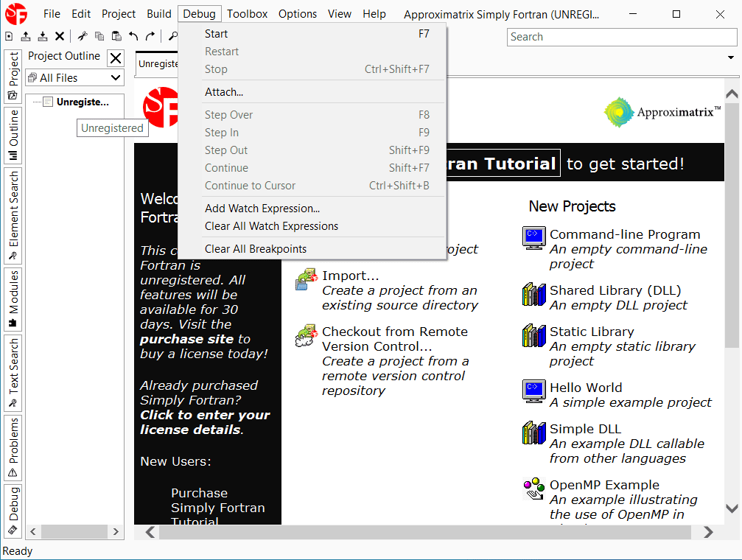Open the File menu
This screenshot has height=560, width=742.
click(x=52, y=14)
